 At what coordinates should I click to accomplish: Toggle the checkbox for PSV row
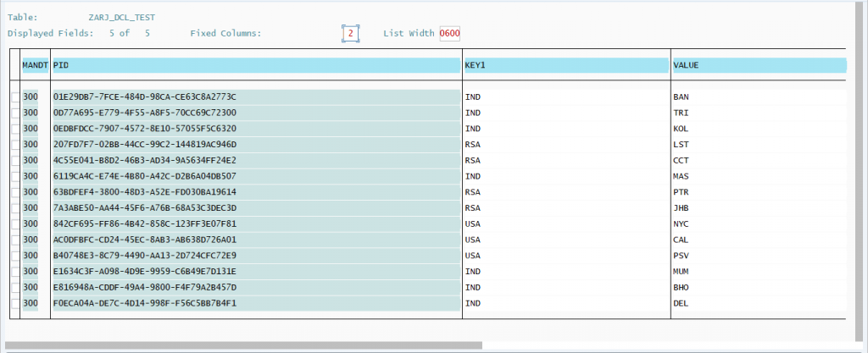point(15,256)
